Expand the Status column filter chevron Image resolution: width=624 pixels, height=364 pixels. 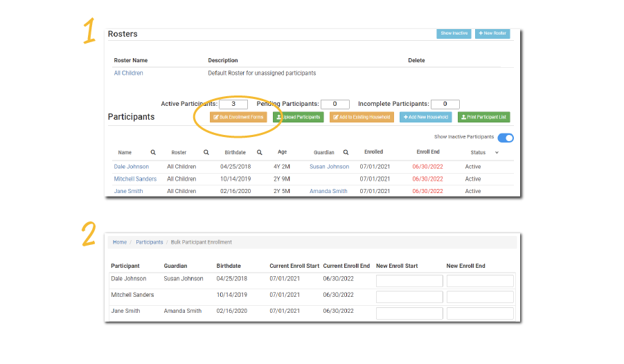497,152
